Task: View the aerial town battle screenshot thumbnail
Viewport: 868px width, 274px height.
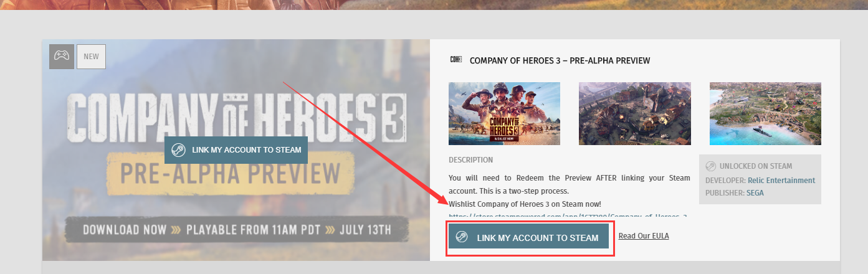Action: pyautogui.click(x=634, y=113)
